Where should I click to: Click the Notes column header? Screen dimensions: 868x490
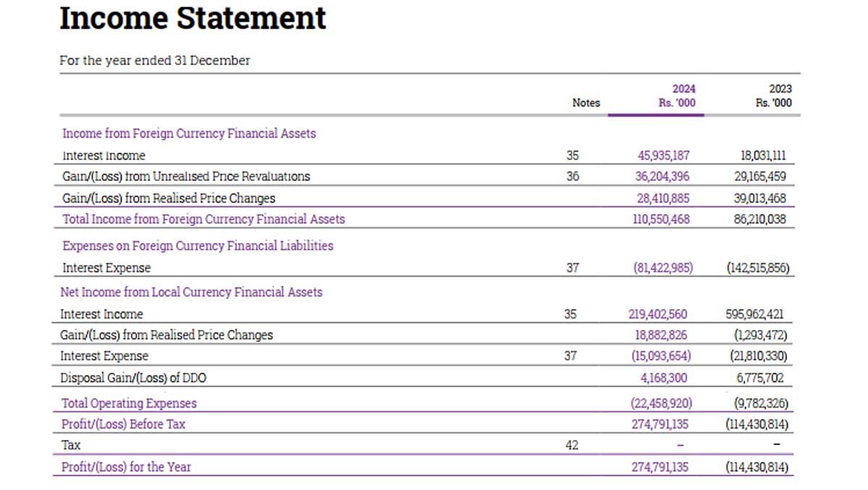click(x=586, y=103)
